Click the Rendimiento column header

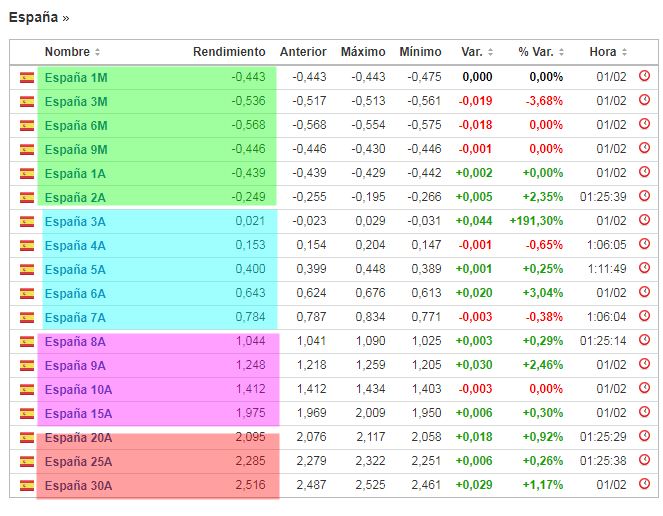point(229,52)
